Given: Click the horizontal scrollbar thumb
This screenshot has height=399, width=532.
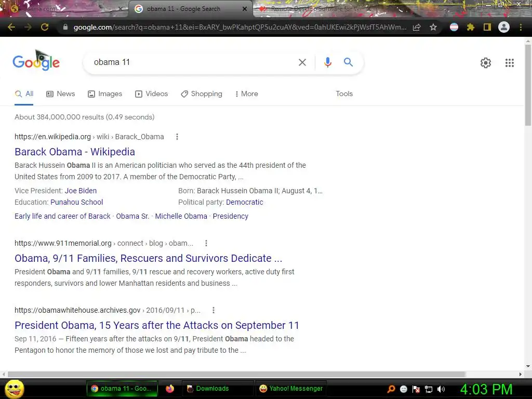Looking at the screenshot, I should coord(236,374).
